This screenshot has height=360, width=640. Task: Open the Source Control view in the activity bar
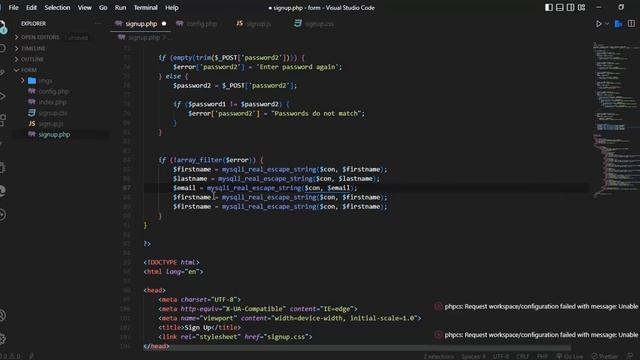tap(2, 73)
